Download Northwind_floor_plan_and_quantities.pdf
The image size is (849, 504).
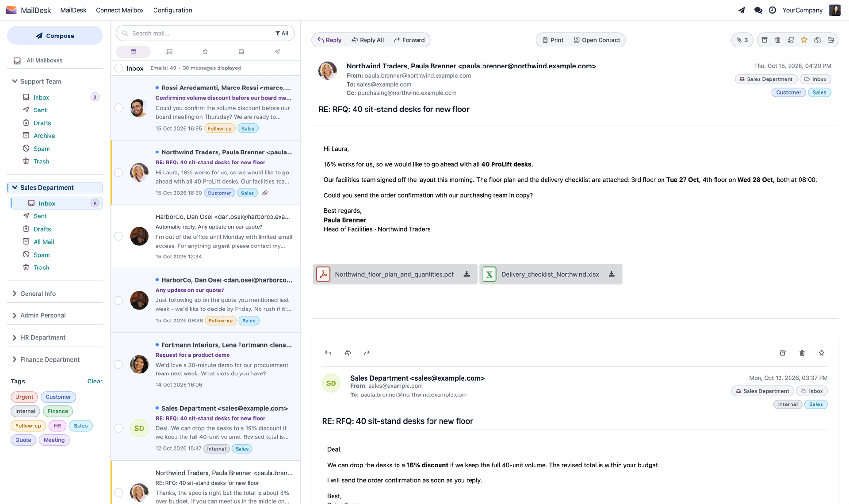467,274
